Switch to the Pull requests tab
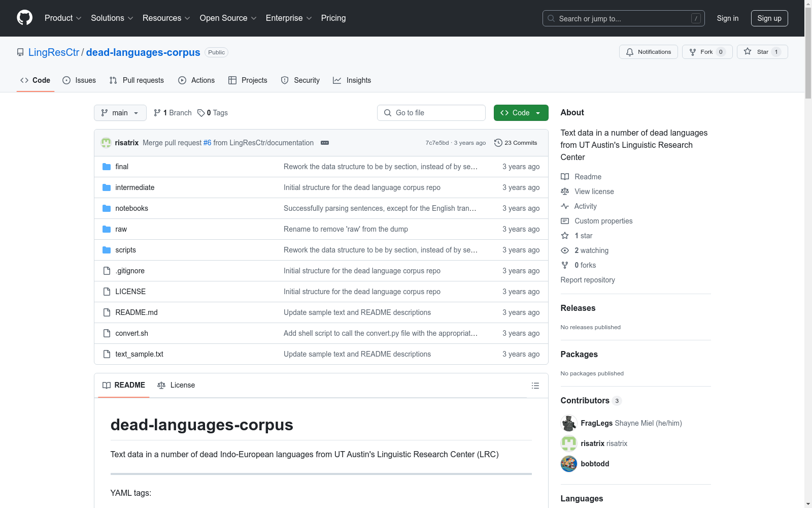Screen dimensions: 812x508 pos(137,80)
